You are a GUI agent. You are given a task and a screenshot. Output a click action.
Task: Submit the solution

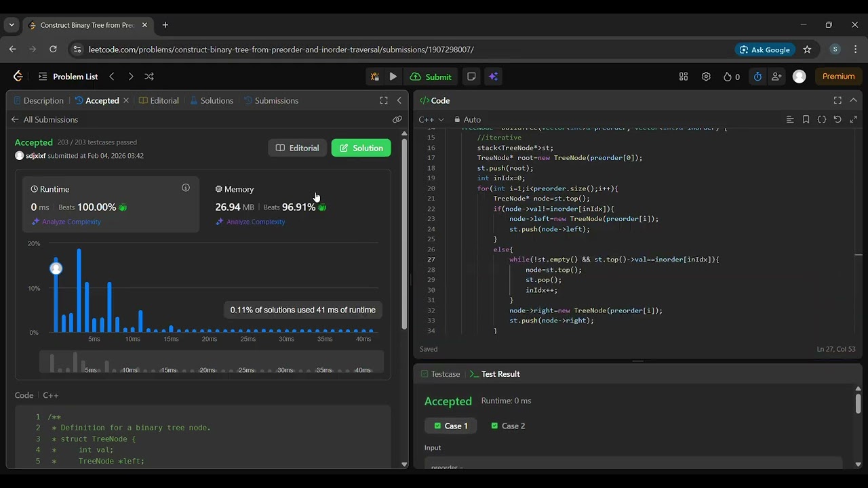[431, 77]
